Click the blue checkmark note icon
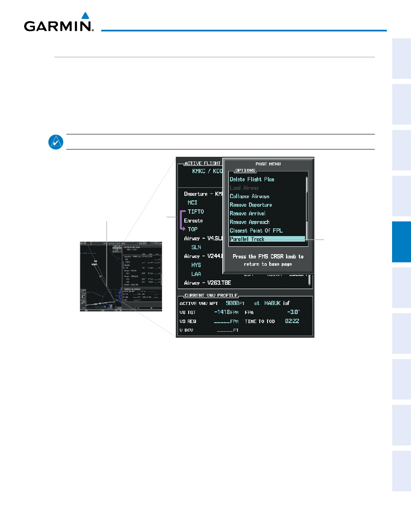411x532 pixels. (x=56, y=142)
